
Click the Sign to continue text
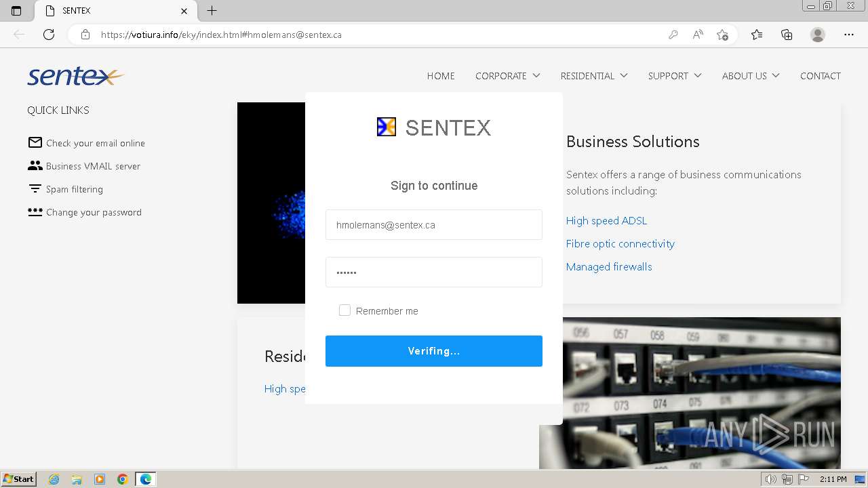coord(434,186)
